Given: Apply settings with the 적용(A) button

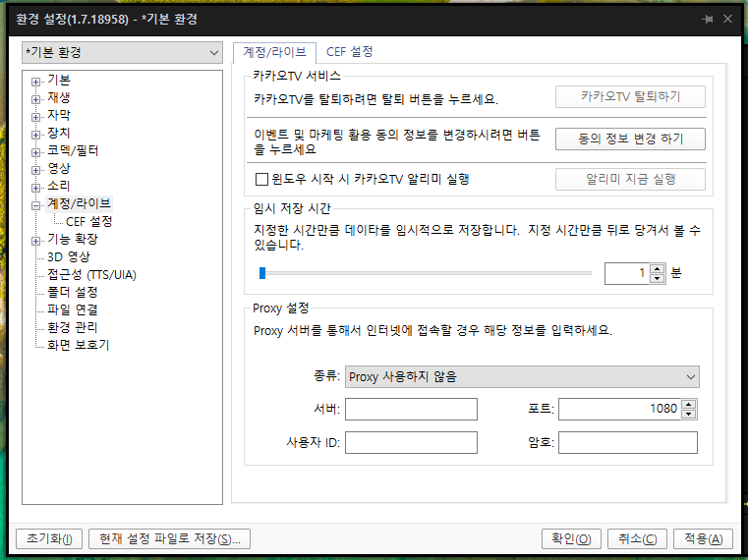Looking at the screenshot, I should coord(703,539).
